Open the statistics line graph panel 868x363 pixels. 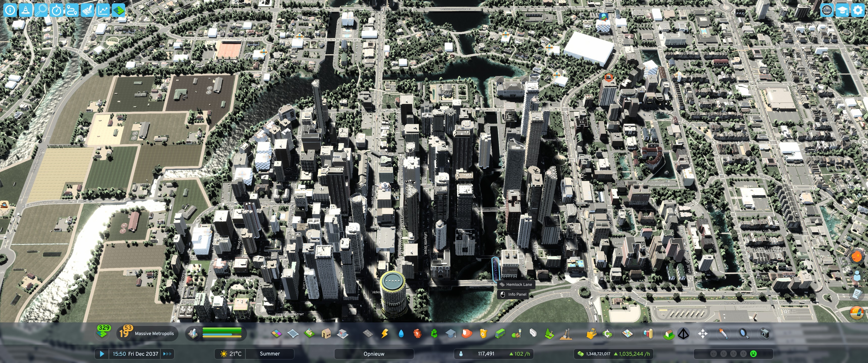pos(103,10)
